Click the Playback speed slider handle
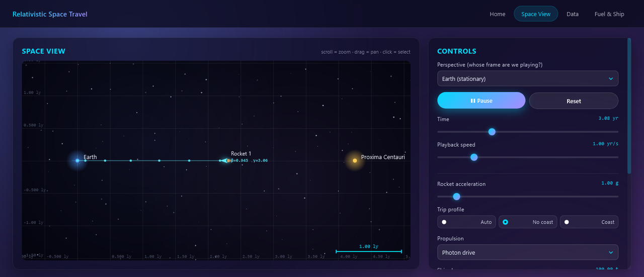 [474, 157]
